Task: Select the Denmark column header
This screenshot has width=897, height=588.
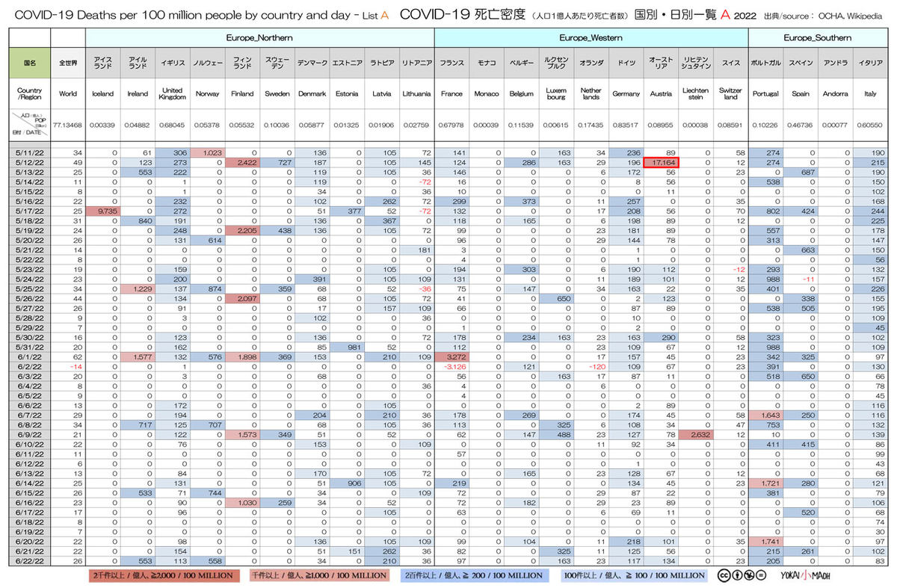Action: pyautogui.click(x=312, y=95)
